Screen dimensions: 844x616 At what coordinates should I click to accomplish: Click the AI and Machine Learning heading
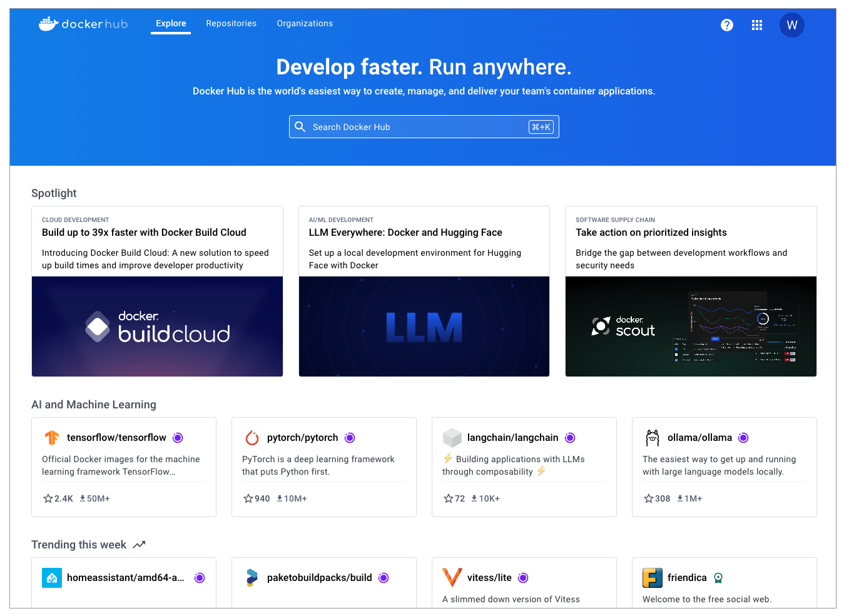tap(94, 405)
